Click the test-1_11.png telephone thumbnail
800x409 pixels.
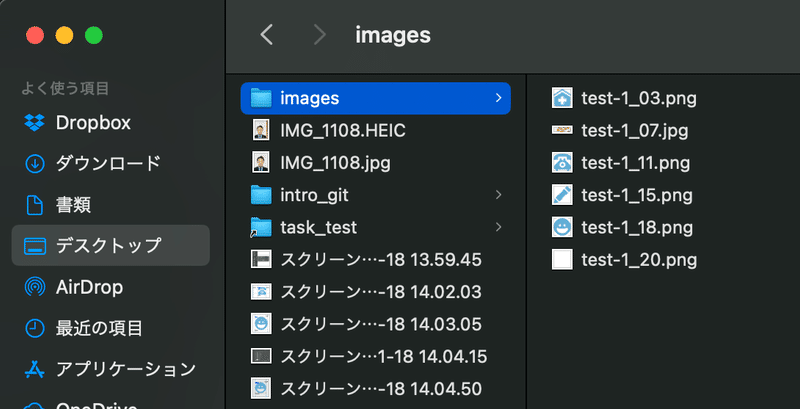point(562,163)
